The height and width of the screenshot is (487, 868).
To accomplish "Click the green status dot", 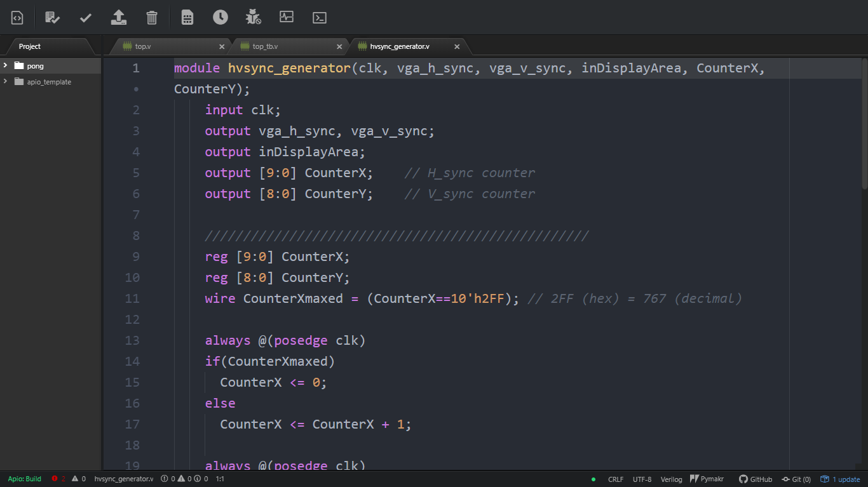I will [x=593, y=479].
